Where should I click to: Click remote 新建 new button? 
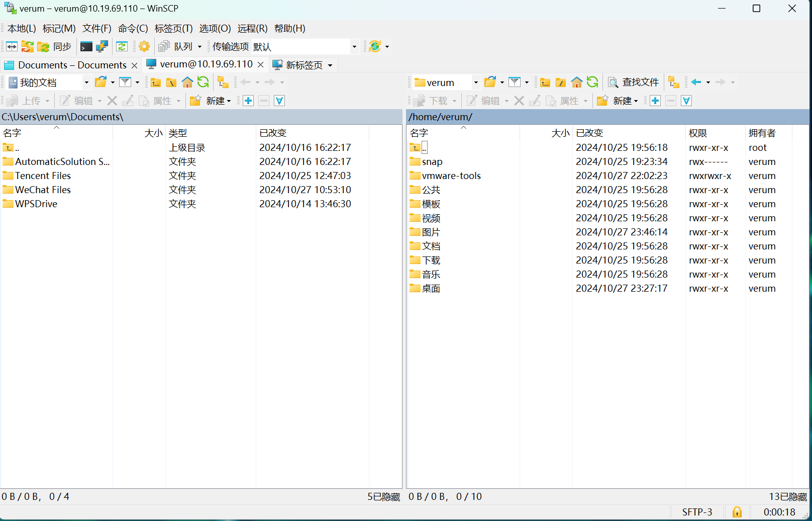[618, 101]
